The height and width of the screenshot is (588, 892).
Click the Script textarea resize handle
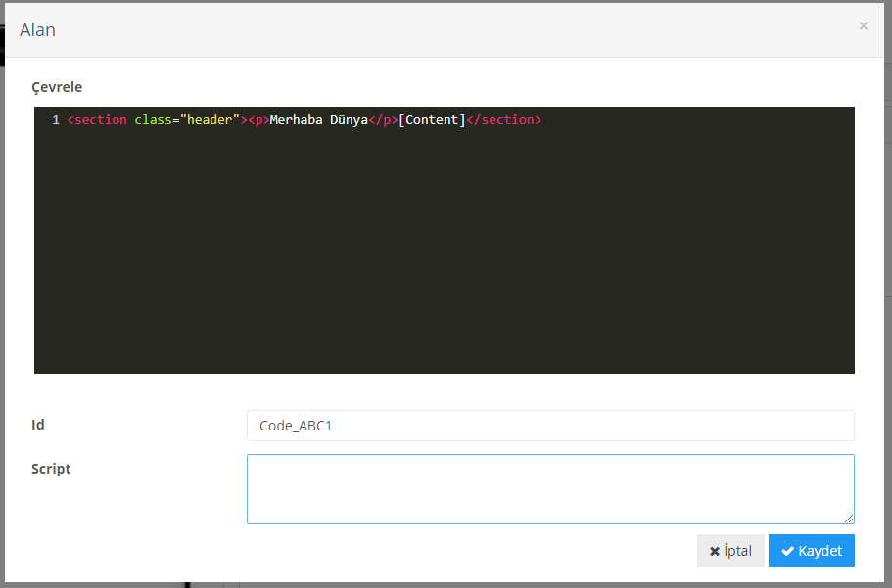(x=849, y=519)
